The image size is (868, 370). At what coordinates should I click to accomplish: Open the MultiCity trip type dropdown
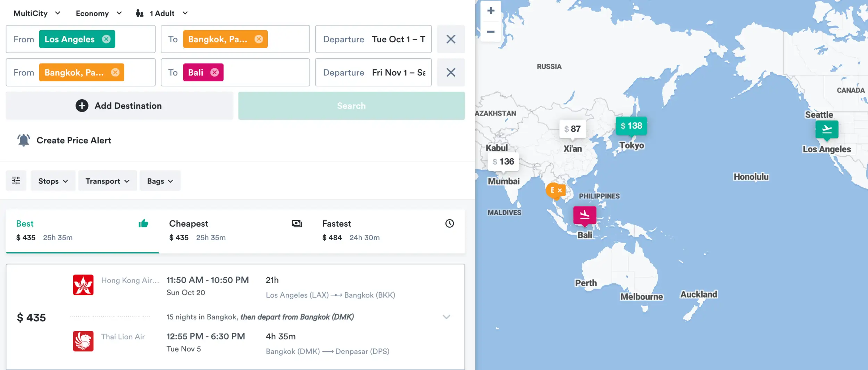click(x=37, y=13)
